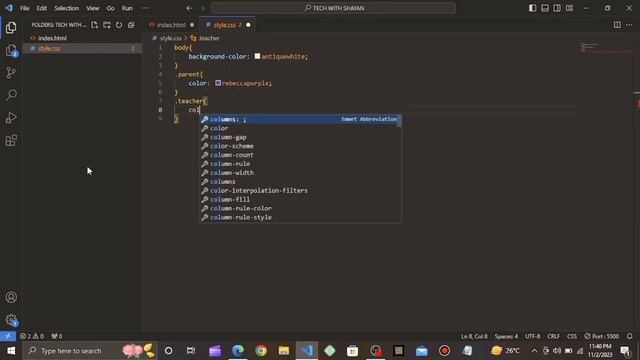Open customize layout icon
640x360 pixels.
pyautogui.click(x=569, y=8)
